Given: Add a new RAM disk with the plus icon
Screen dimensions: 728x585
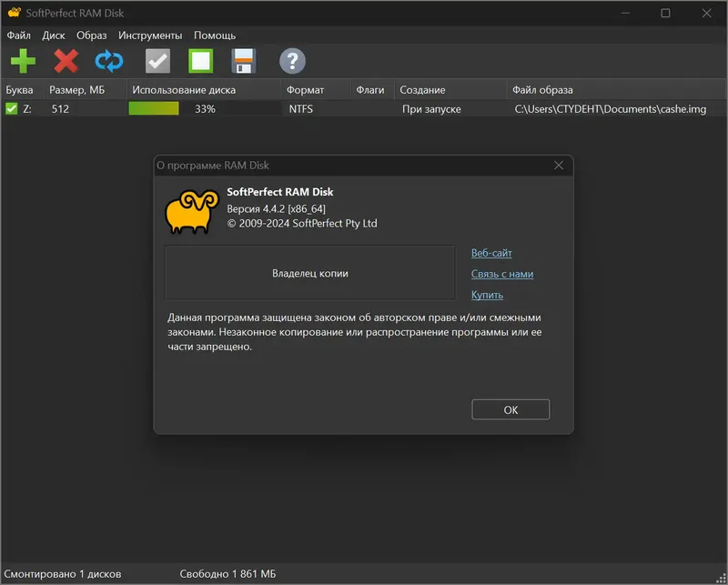Looking at the screenshot, I should (22, 61).
